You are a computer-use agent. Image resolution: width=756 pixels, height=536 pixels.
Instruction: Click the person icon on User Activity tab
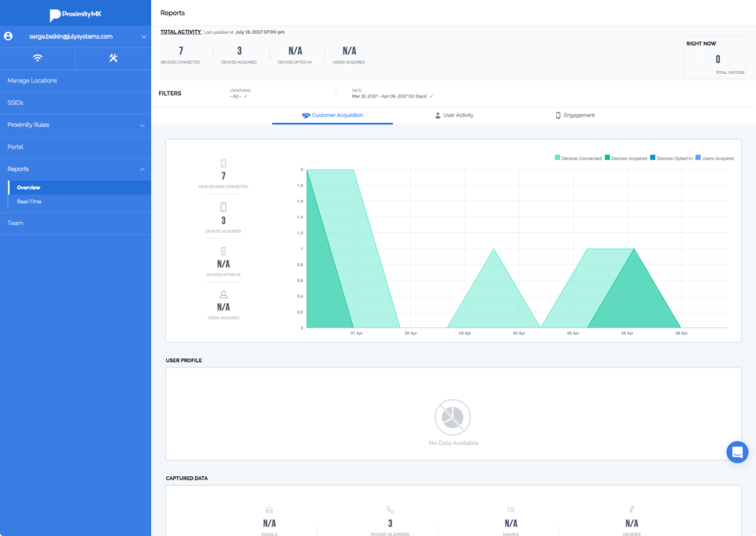tap(438, 116)
